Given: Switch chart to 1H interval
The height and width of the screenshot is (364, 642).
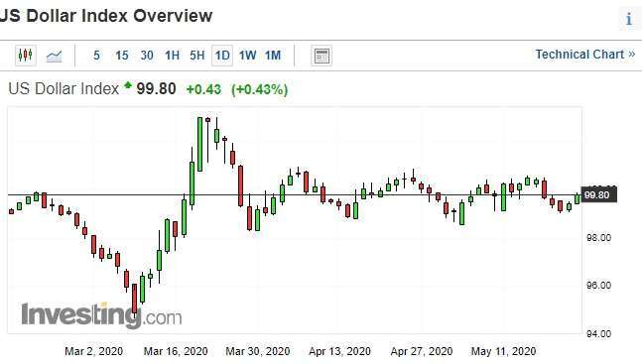Looking at the screenshot, I should (172, 56).
